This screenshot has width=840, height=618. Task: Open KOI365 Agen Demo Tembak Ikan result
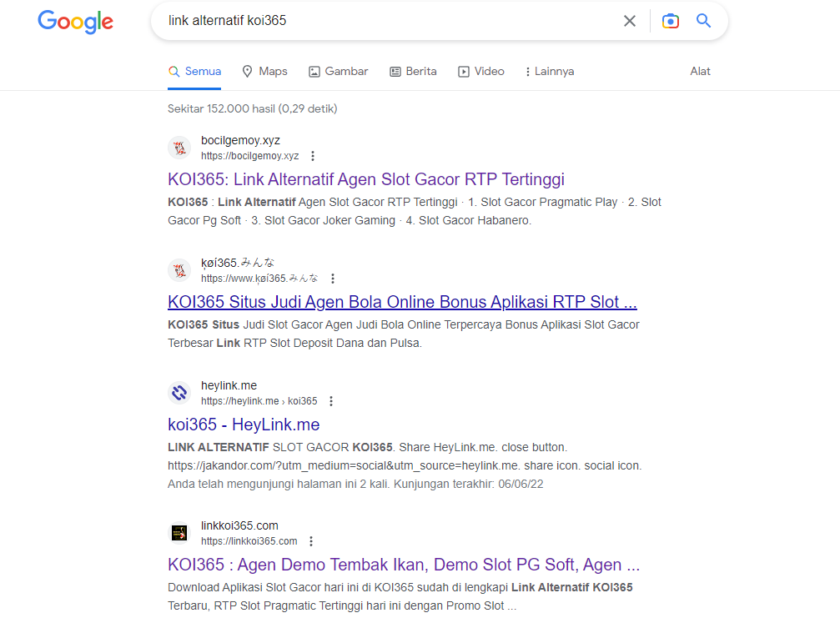(x=404, y=565)
